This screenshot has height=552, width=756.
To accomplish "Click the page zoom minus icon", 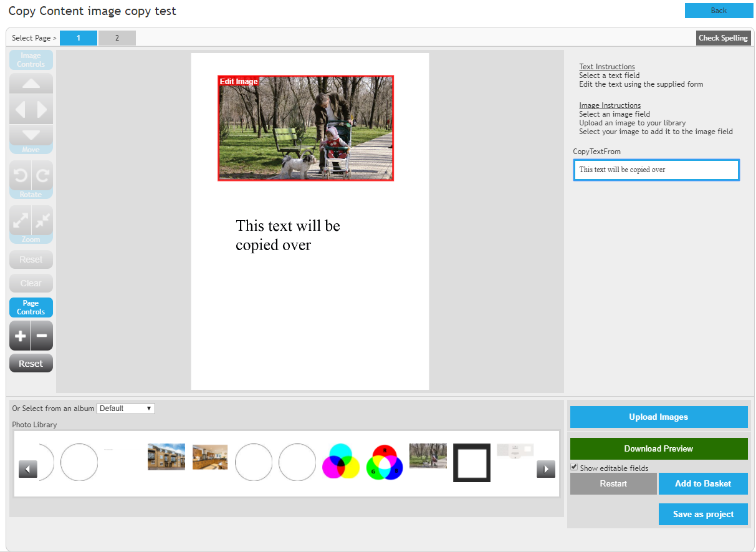I will 41,336.
